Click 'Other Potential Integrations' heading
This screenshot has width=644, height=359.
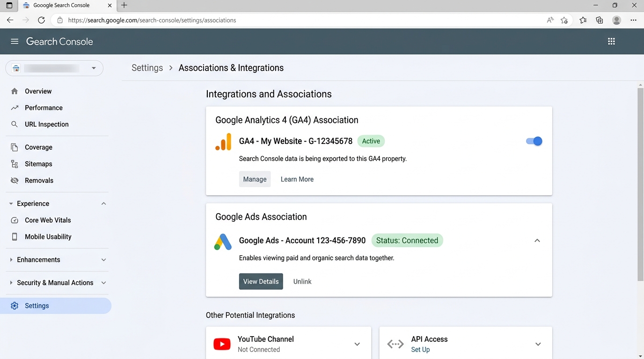tap(250, 315)
